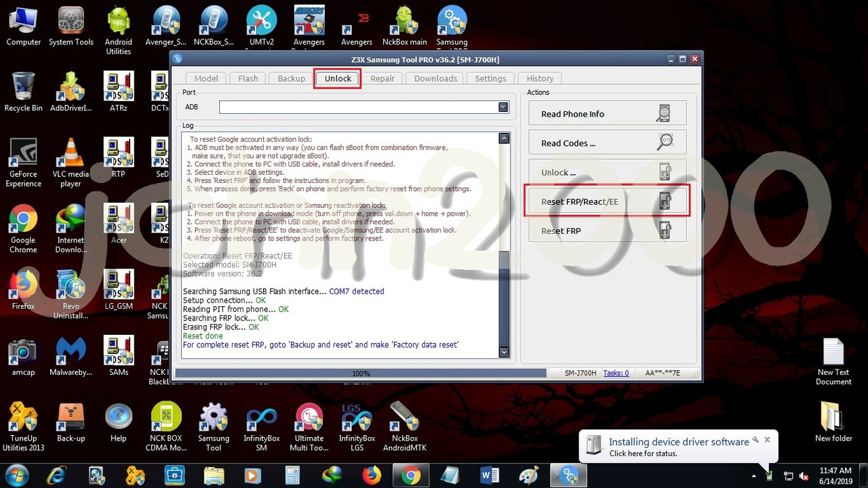Open Samsung Tool desktop icon
This screenshot has height=488, width=868.
coord(214,427)
